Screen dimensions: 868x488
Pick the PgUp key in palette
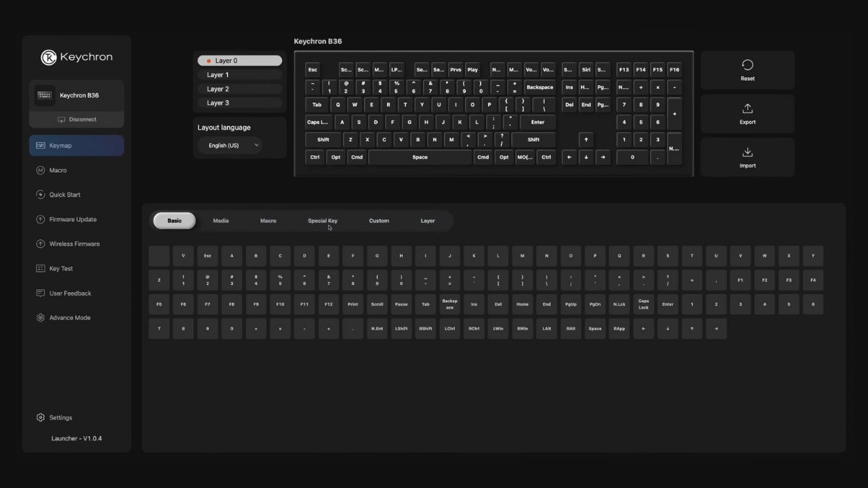tap(571, 304)
